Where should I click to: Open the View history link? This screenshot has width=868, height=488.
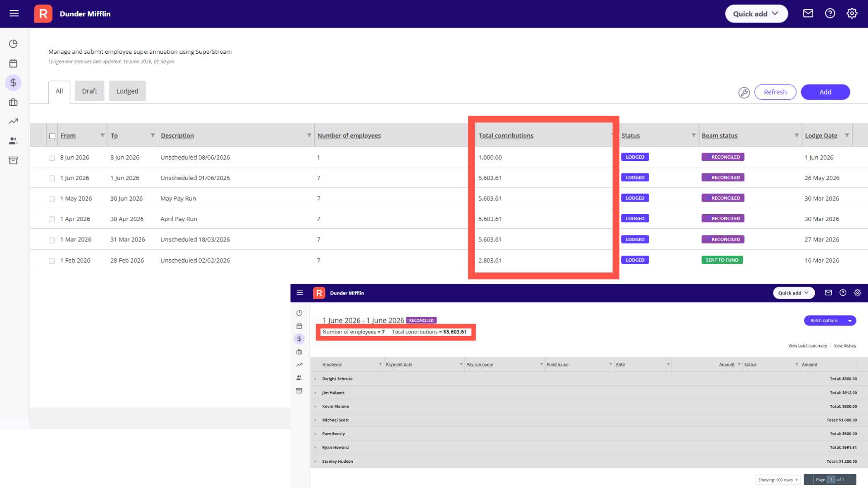845,346
